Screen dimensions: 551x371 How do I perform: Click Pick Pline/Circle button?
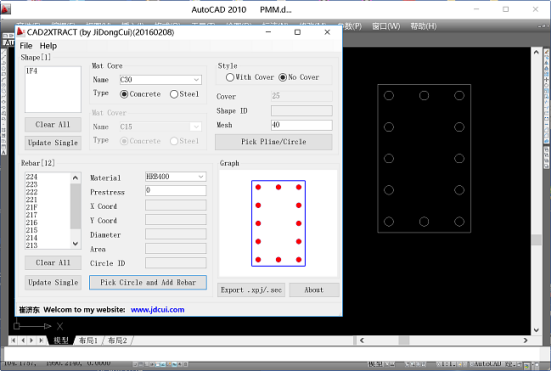click(x=273, y=142)
